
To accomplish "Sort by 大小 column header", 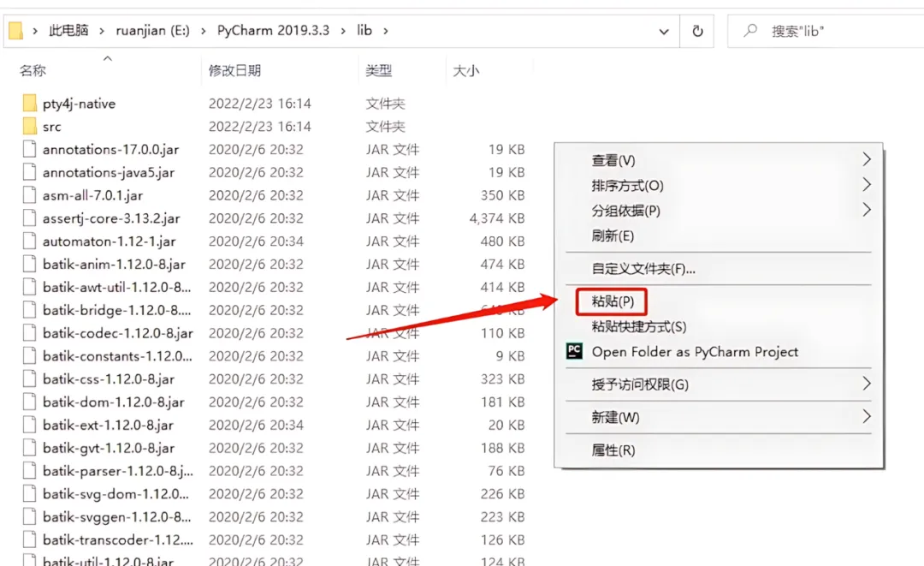I will tap(465, 71).
